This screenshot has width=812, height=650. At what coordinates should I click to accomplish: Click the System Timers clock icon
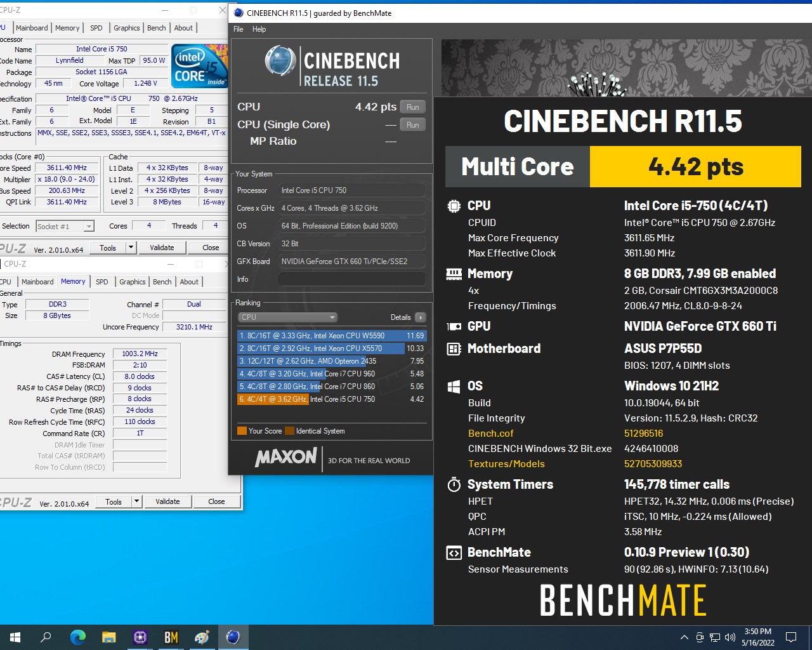(454, 485)
